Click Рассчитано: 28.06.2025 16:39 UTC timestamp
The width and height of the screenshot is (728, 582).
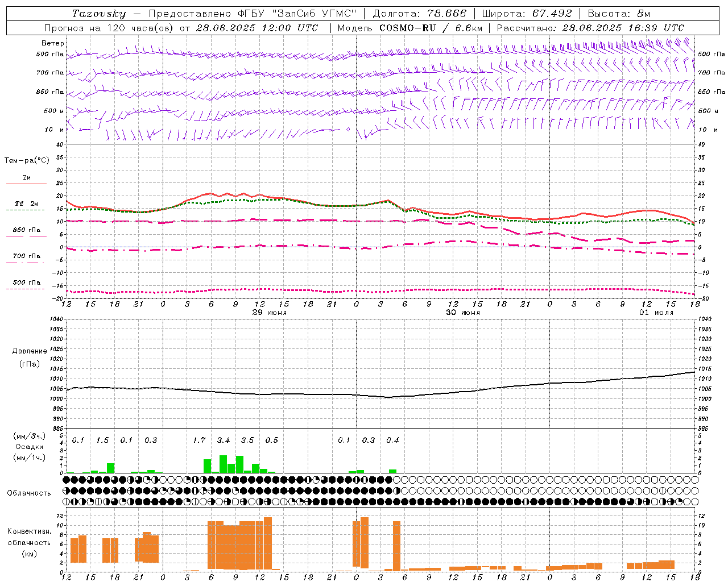tap(590, 28)
